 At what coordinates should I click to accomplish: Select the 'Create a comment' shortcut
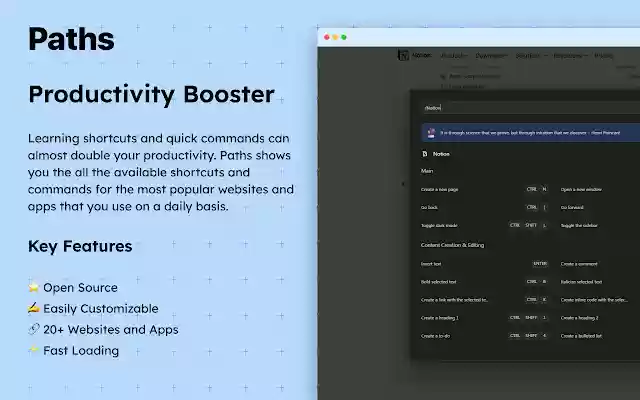coord(579,264)
